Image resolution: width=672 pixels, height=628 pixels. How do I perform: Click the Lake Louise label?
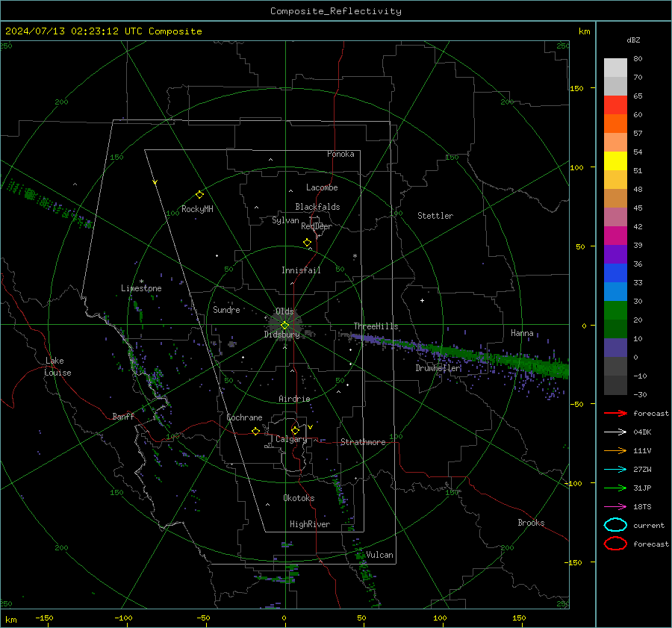tap(57, 367)
